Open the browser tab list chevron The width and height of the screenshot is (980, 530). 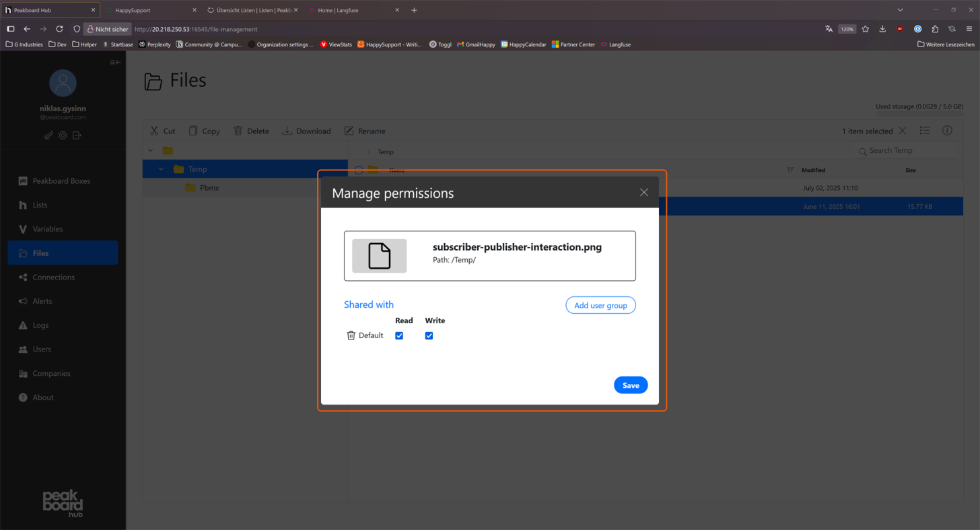900,10
